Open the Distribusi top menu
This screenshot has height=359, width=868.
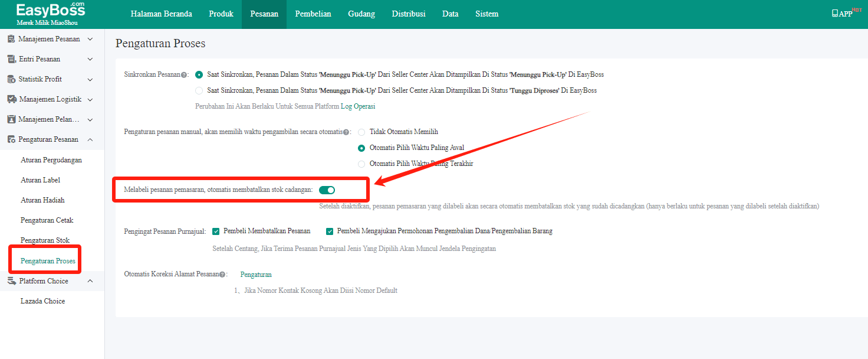pyautogui.click(x=409, y=14)
